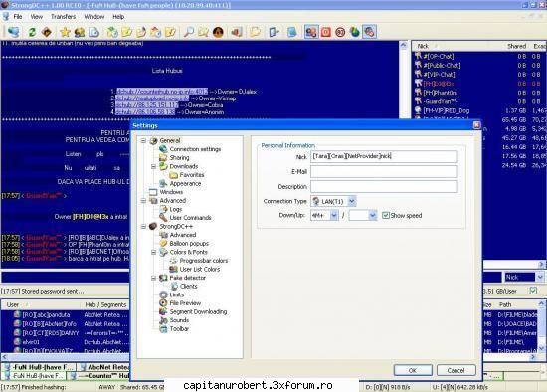Select Clients under Fake detector
Viewport: 547px width, 392px height.
coord(188,286)
